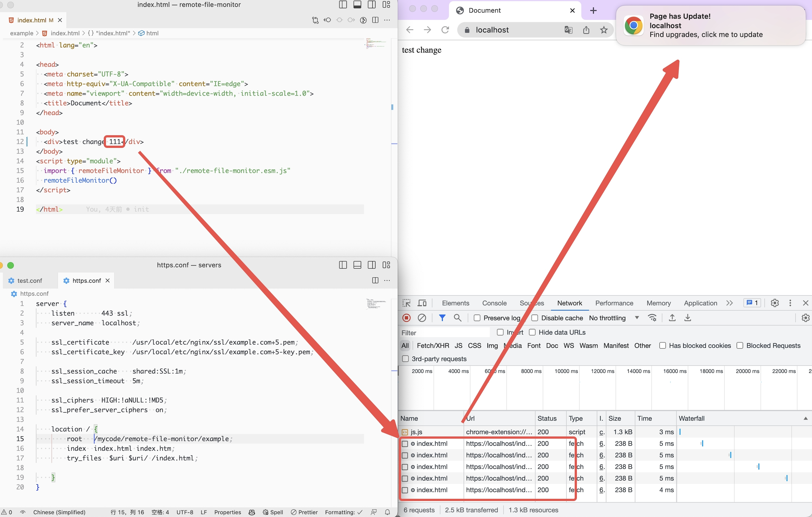Check Disable cache option
Viewport: 812px width, 517px height.
coord(534,318)
